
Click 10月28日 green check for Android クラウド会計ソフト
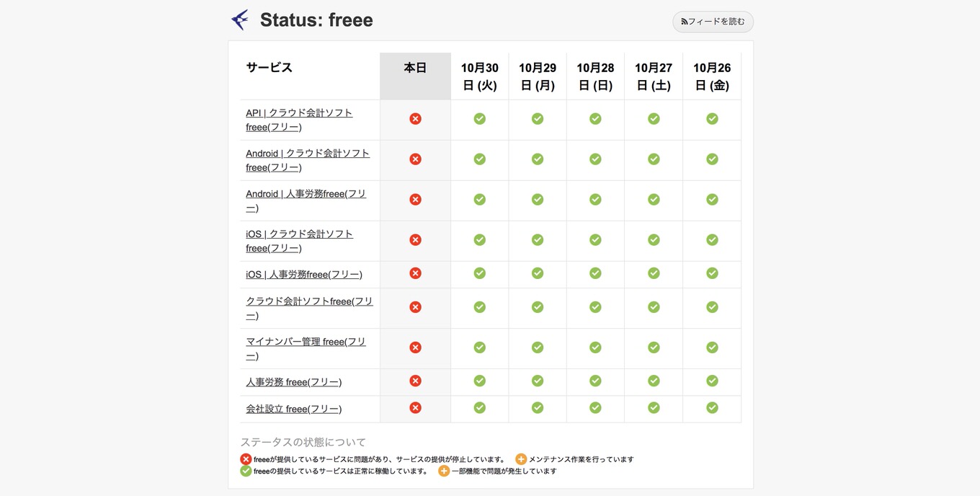click(595, 159)
